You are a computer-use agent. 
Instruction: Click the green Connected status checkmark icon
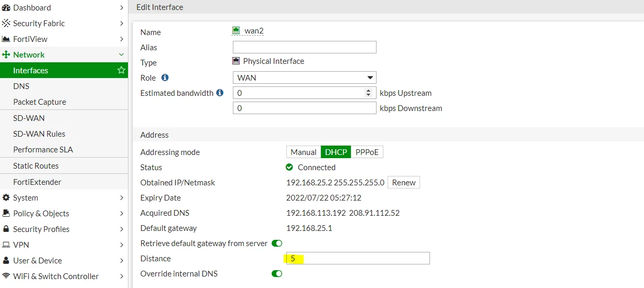289,168
